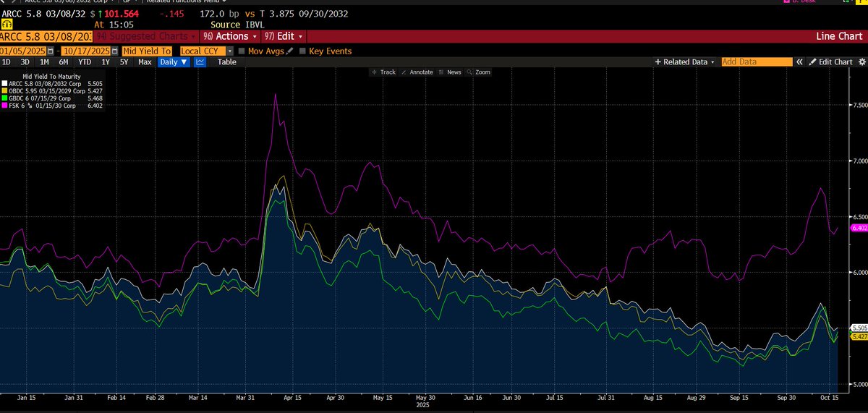Open the Edit menu

284,36
